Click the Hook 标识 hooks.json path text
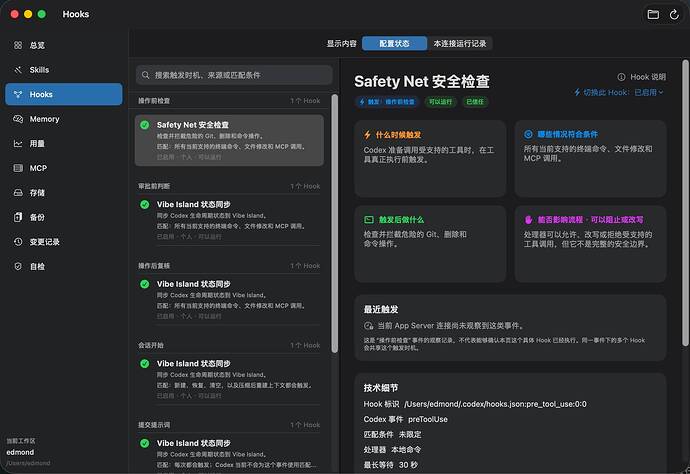 (x=495, y=404)
